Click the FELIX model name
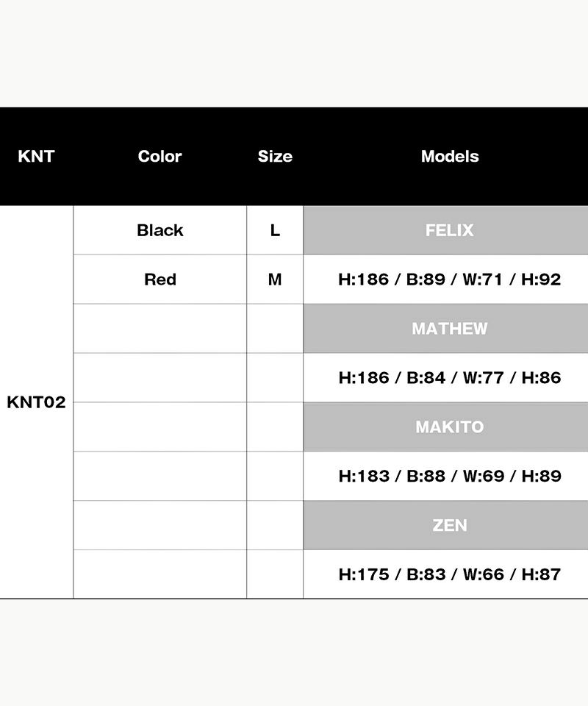The width and height of the screenshot is (588, 706). click(x=449, y=230)
